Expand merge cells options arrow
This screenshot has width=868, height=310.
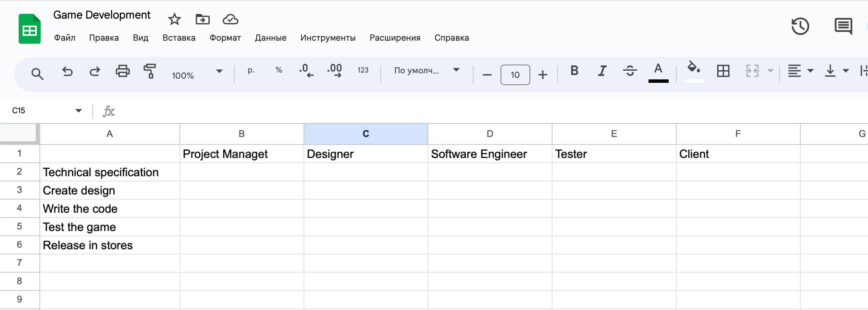(770, 71)
